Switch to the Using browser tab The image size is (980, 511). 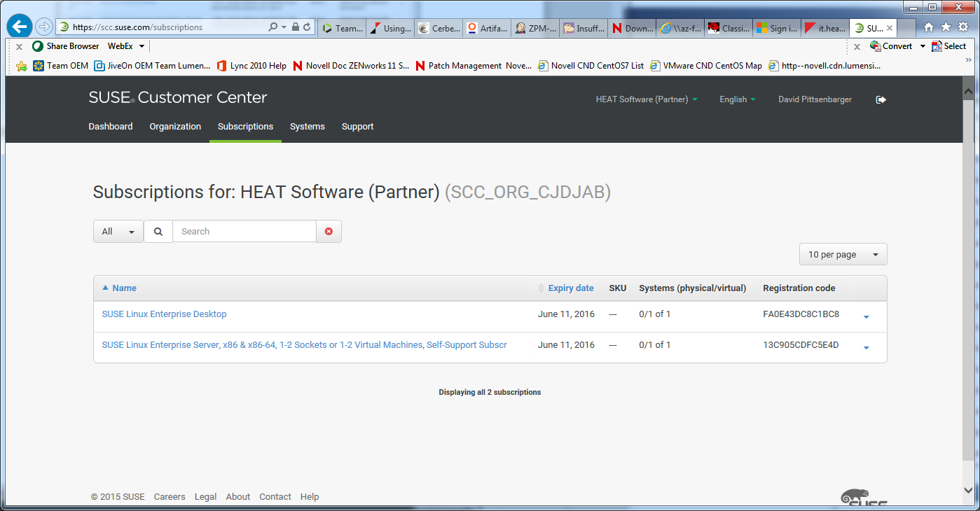390,28
